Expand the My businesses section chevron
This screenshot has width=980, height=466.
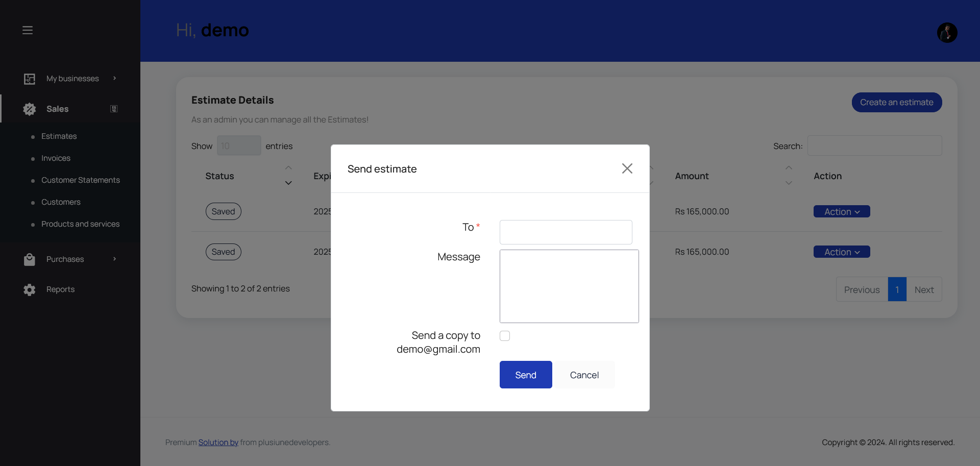pyautogui.click(x=114, y=78)
